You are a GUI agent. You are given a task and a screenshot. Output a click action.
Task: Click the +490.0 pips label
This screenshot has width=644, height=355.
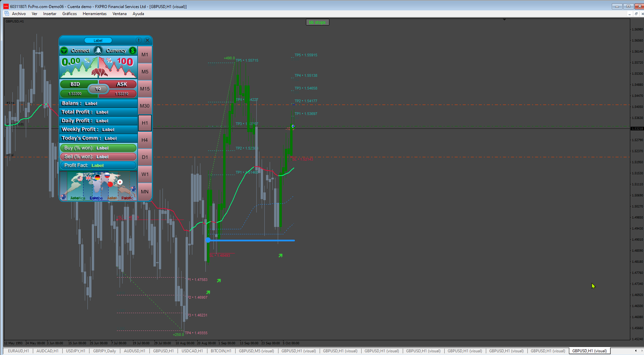[229, 58]
